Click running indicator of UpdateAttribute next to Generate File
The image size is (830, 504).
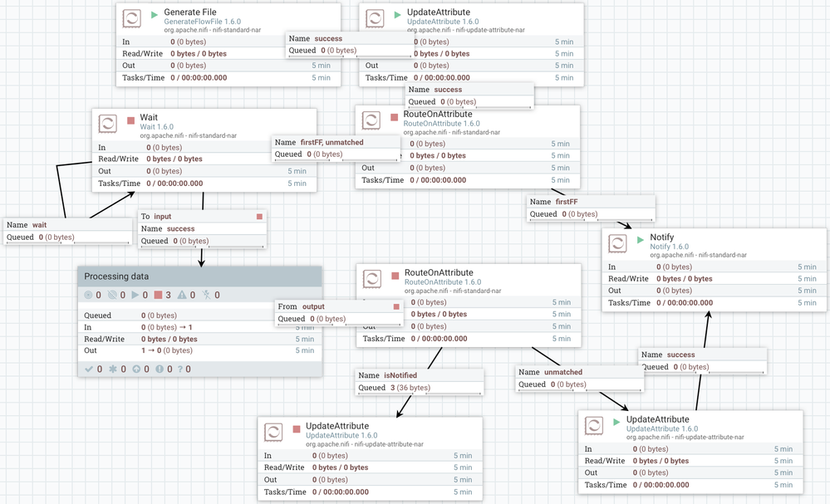(397, 15)
